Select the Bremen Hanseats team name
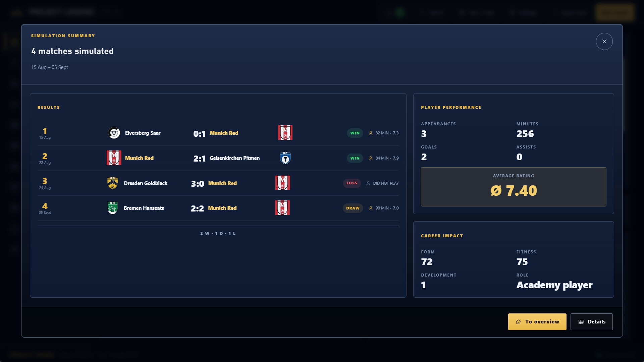 (x=144, y=208)
